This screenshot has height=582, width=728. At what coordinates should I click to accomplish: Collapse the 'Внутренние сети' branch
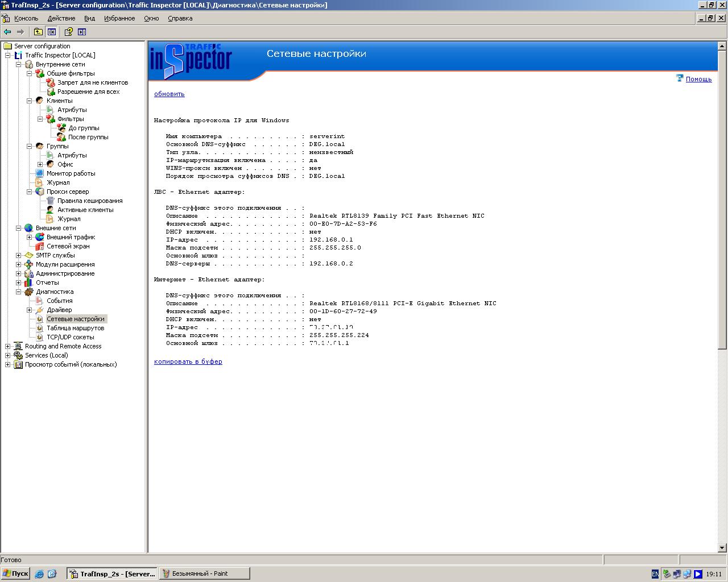point(19,64)
